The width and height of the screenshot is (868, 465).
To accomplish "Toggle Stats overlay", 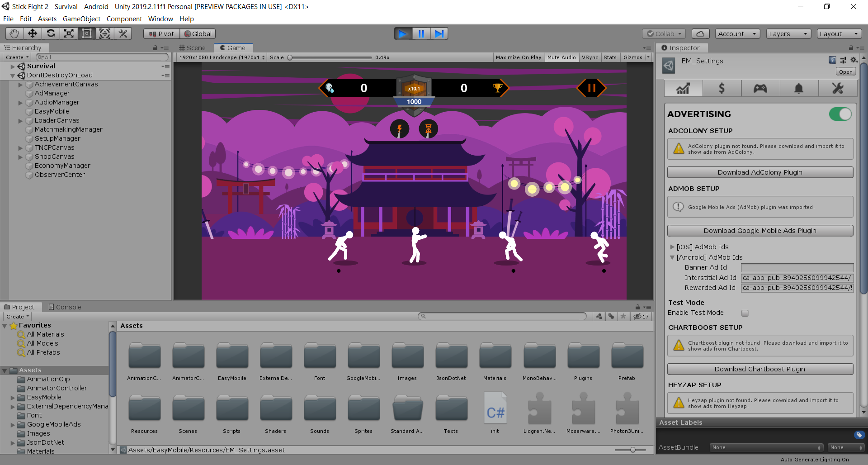I will 610,57.
